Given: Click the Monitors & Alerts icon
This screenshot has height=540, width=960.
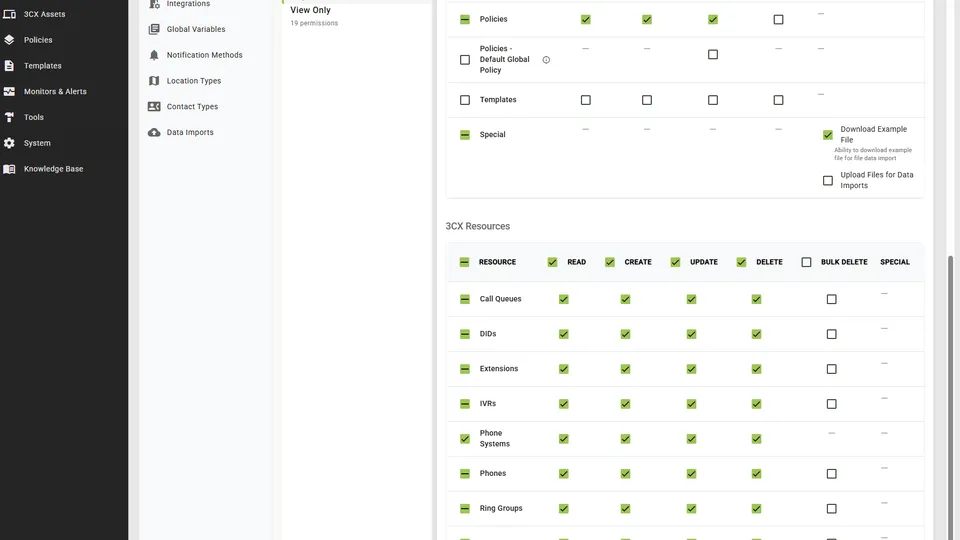Looking at the screenshot, I should [9, 91].
